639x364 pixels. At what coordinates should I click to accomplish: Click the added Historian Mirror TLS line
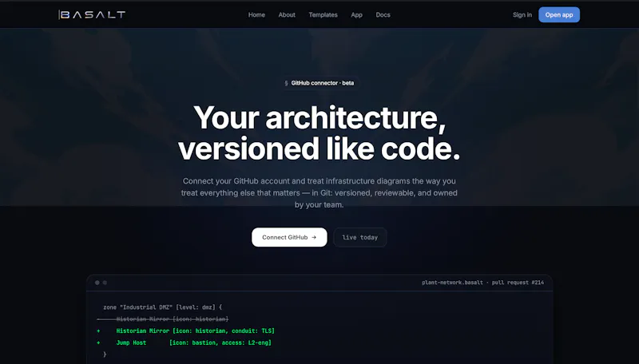coord(186,330)
